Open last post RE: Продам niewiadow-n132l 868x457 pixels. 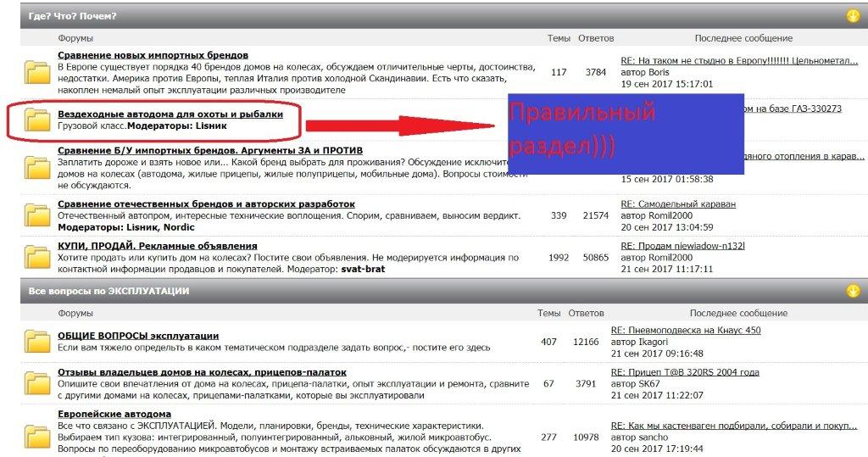pos(682,245)
